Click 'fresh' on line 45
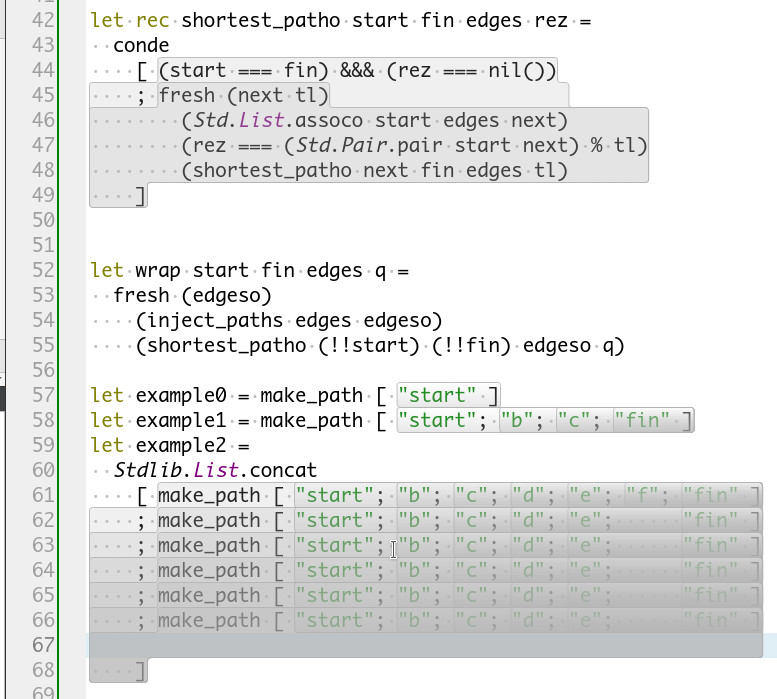Image resolution: width=777 pixels, height=699 pixels. (x=187, y=95)
